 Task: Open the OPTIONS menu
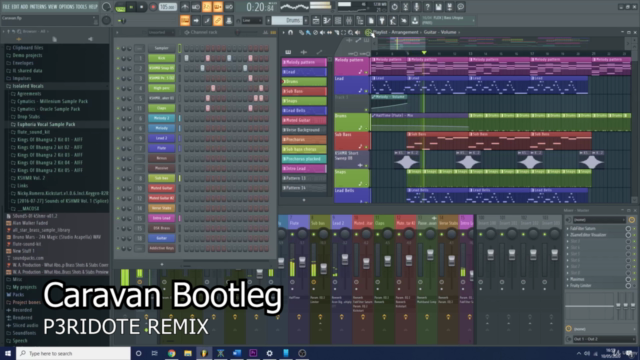tap(67, 7)
